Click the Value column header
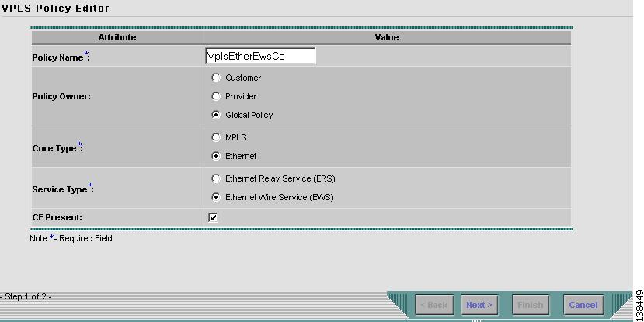The image size is (644, 322). 387,37
